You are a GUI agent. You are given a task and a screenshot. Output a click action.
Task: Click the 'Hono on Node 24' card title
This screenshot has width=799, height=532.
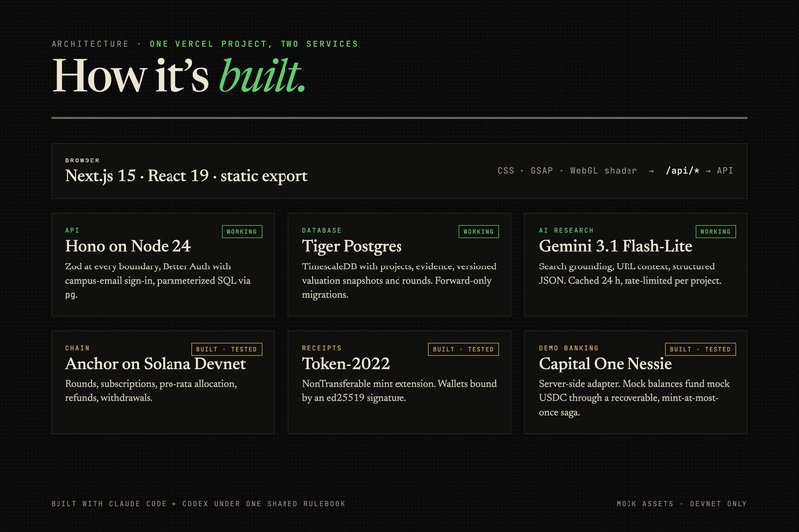tap(128, 246)
